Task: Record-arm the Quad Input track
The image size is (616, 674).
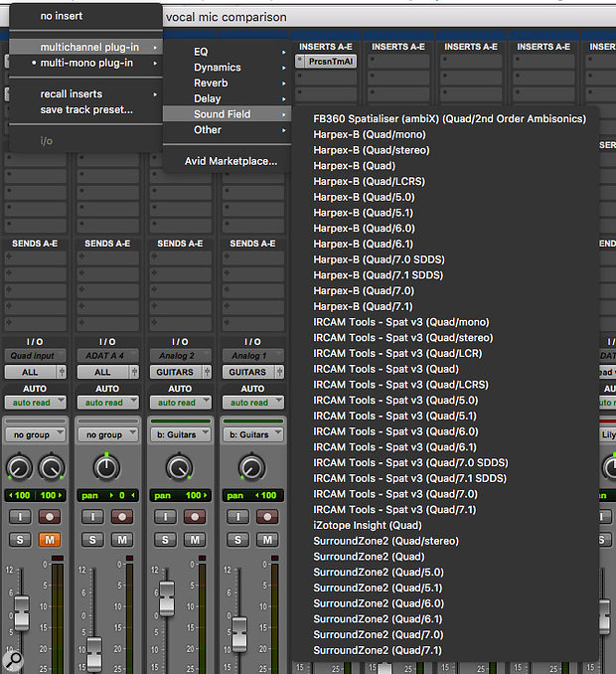Action: (50, 516)
